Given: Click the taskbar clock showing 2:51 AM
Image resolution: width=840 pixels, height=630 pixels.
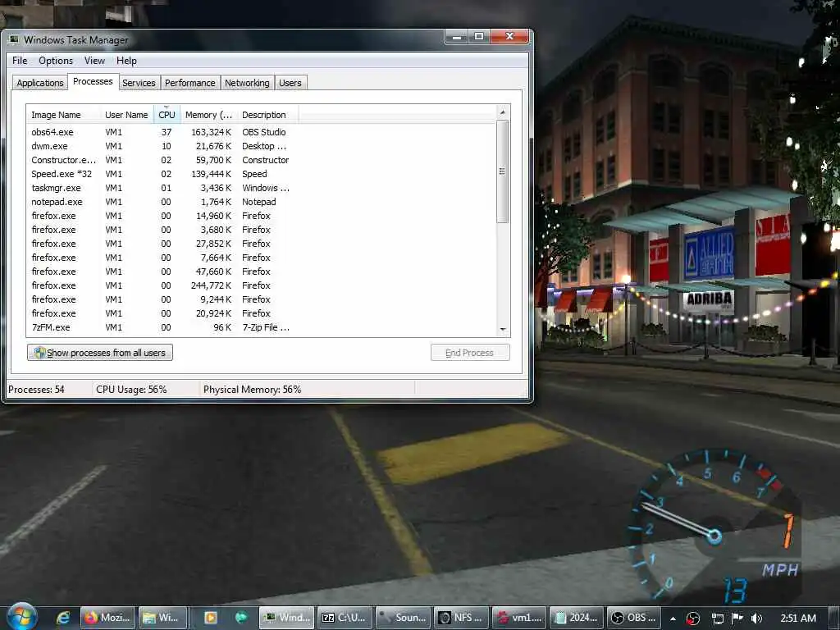Looking at the screenshot, I should (x=798, y=619).
